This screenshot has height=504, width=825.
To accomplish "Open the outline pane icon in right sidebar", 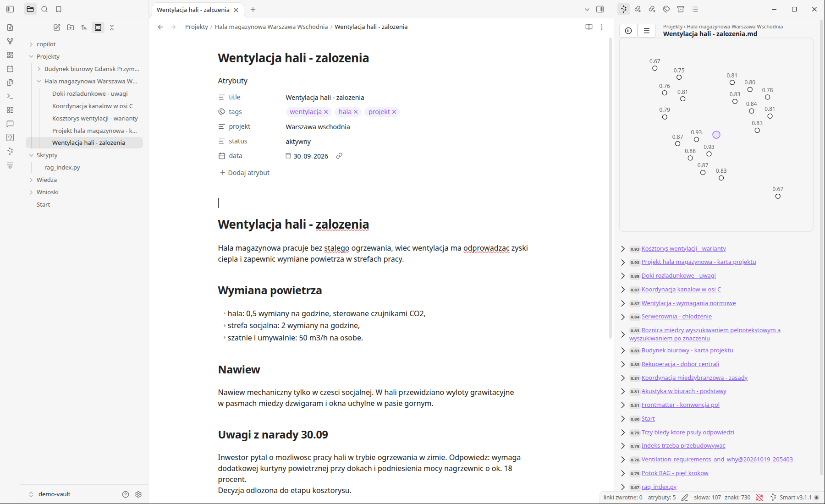I will pos(695,9).
